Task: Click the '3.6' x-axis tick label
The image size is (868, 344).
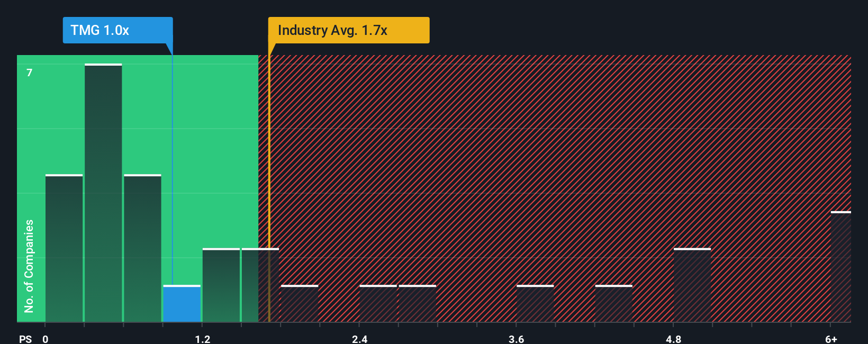Action: [517, 339]
